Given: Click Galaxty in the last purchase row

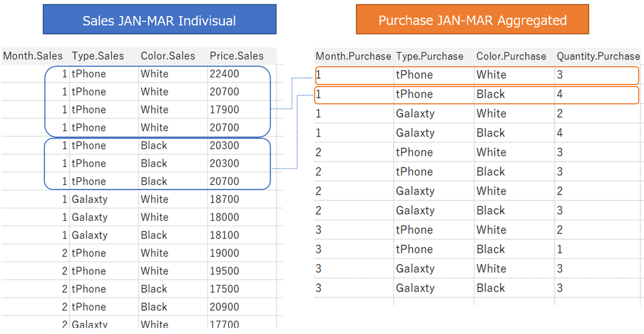Looking at the screenshot, I should coord(415,288).
